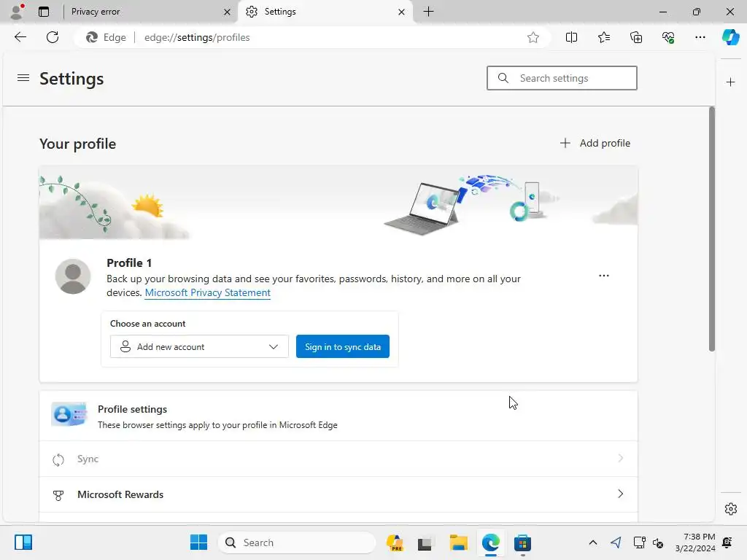Image resolution: width=747 pixels, height=560 pixels.
Task: Open the tab actions menu icon
Action: point(44,12)
